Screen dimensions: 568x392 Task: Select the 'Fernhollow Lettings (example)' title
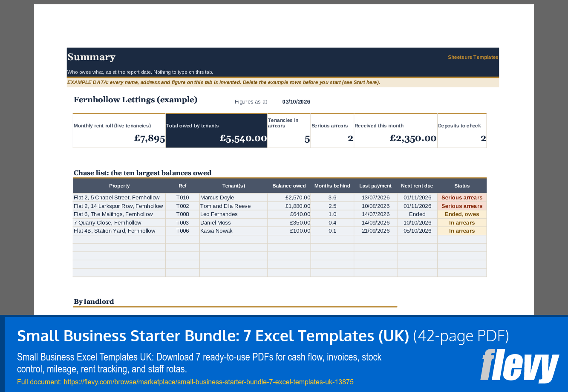136,100
